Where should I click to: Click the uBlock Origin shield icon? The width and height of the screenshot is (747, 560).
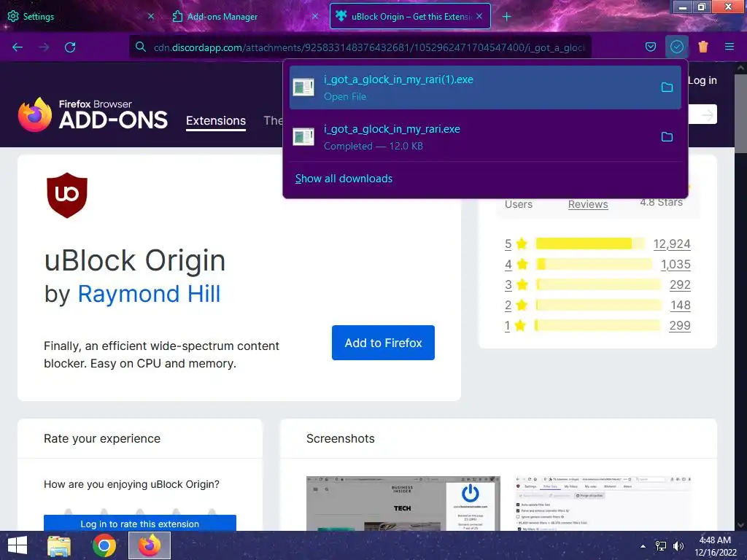[x=66, y=195]
